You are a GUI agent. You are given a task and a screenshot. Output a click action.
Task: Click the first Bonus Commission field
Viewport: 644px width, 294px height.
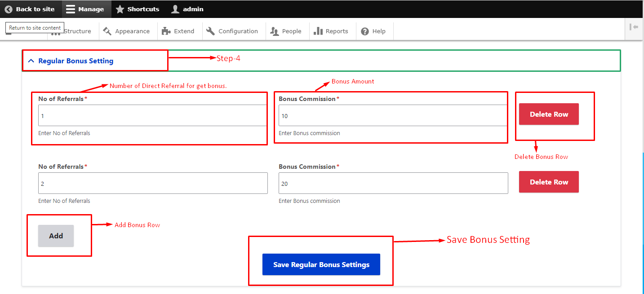pos(393,116)
